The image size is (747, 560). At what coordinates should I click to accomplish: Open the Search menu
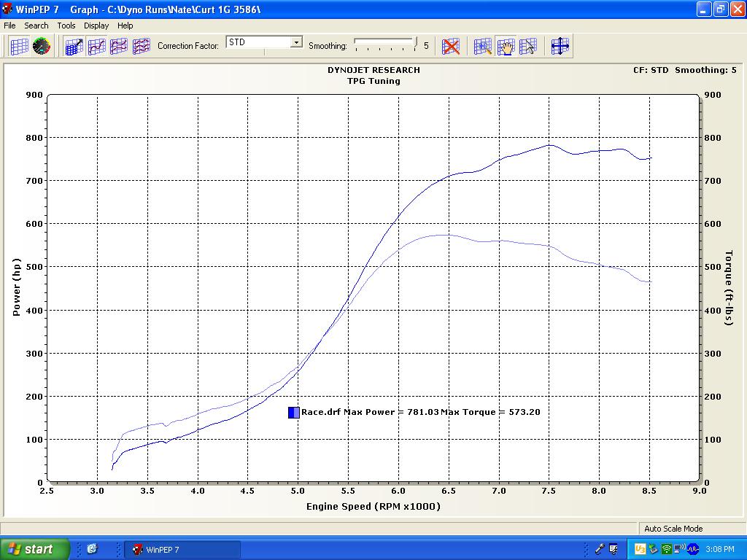(36, 26)
